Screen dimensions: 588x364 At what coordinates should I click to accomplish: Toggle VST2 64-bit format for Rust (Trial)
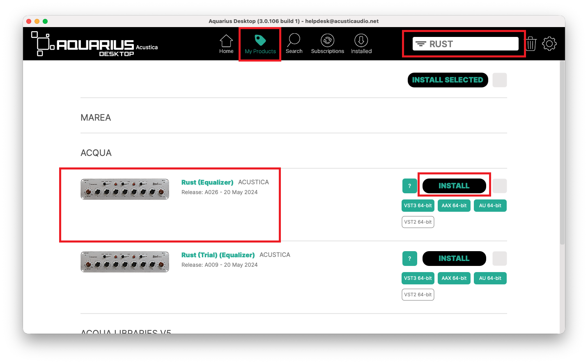pyautogui.click(x=418, y=295)
